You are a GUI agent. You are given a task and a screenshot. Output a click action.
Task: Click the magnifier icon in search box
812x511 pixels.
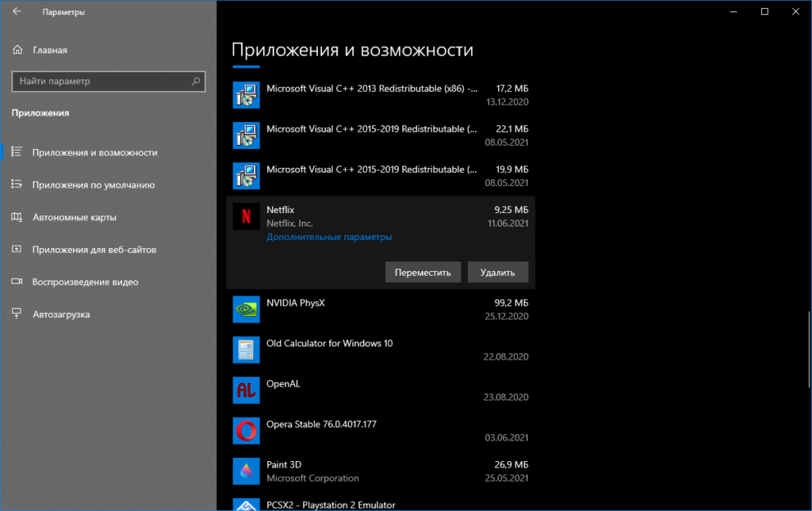point(196,81)
